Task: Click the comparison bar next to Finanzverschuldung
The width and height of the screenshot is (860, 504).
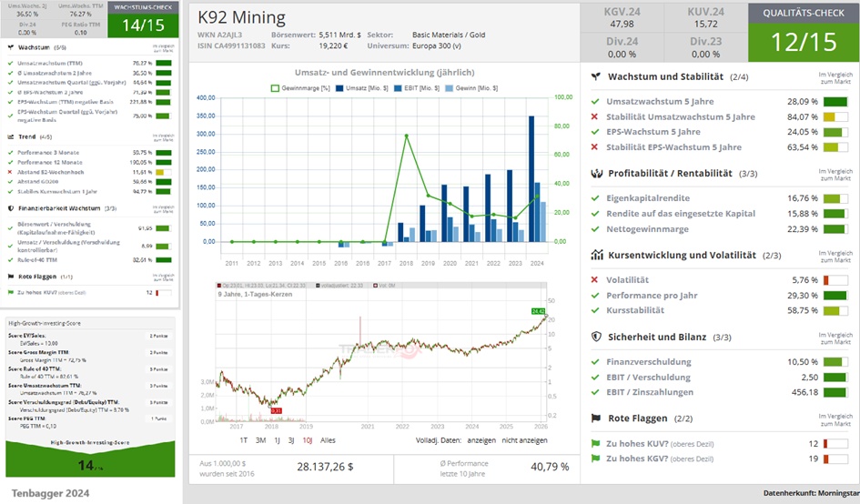Action: tap(834, 362)
